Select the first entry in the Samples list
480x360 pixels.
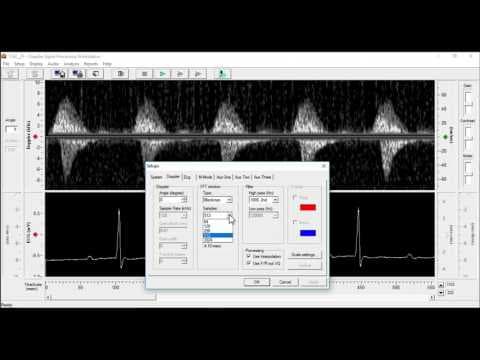(x=218, y=221)
